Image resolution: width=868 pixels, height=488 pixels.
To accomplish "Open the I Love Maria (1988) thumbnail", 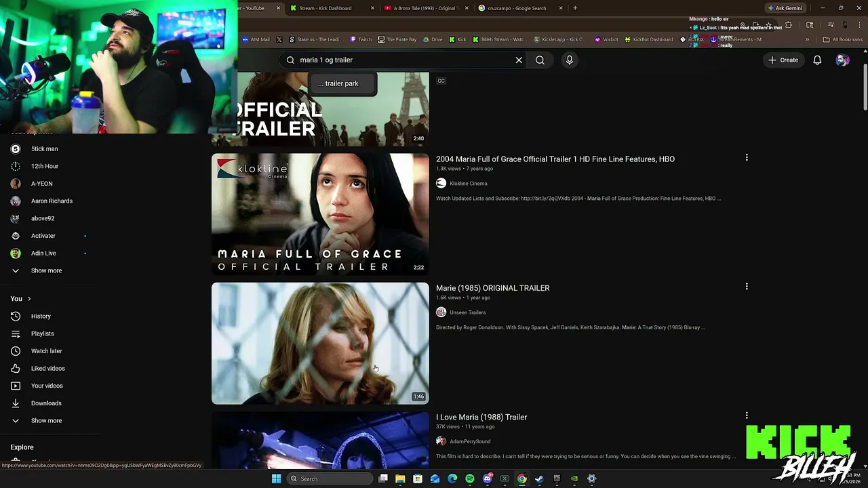I will click(x=320, y=439).
